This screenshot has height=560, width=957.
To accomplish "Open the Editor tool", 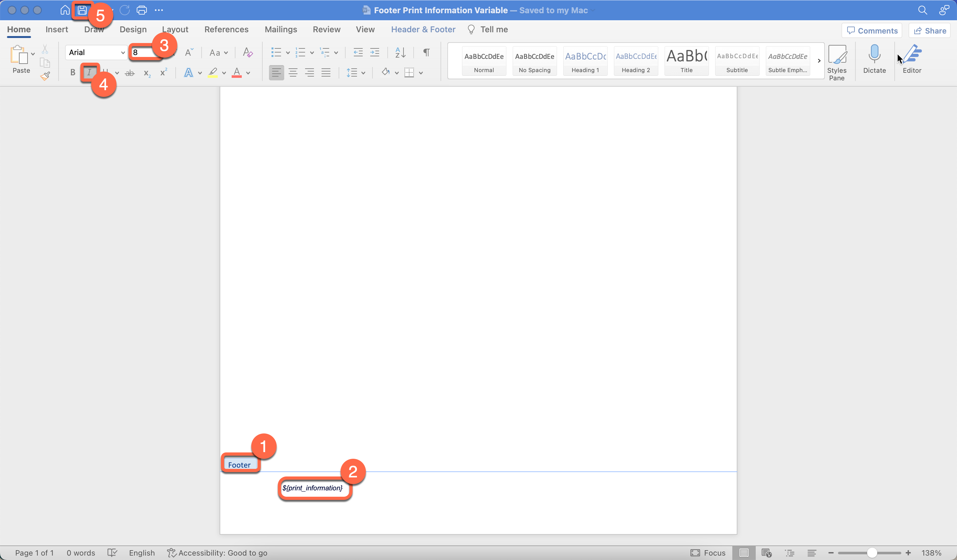I will [x=912, y=59].
